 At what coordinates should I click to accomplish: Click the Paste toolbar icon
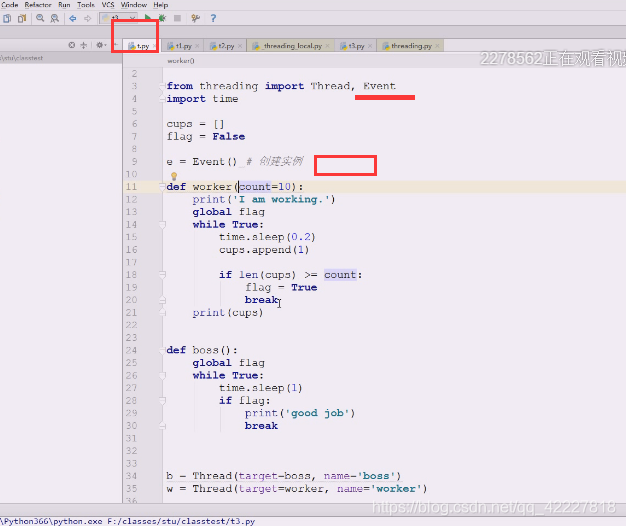(22, 18)
